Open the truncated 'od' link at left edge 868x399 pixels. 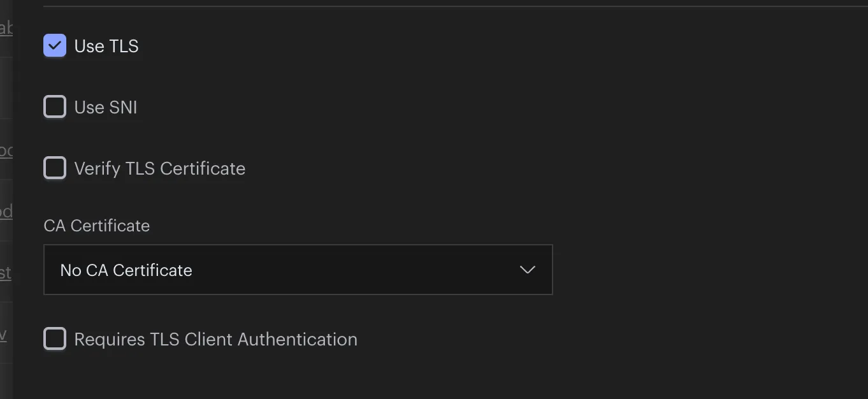point(6,212)
